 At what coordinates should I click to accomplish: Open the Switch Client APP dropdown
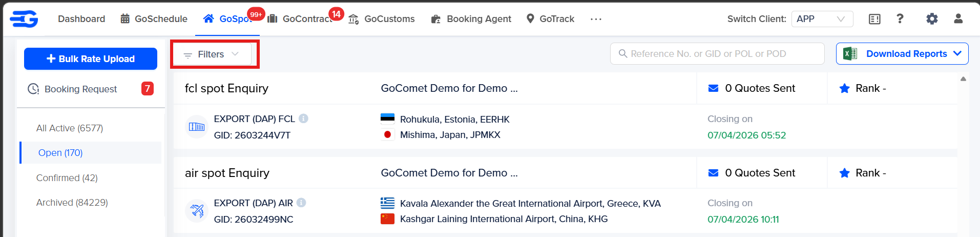[x=822, y=19]
